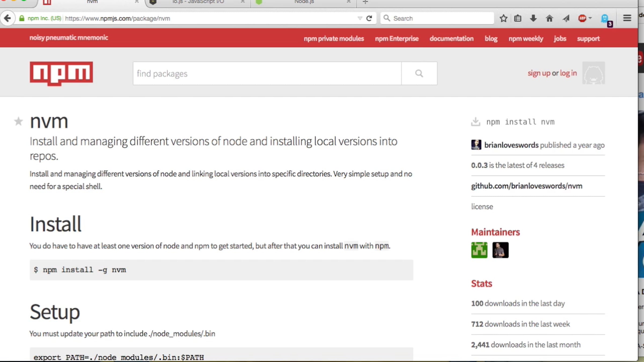The image size is (644, 362).
Task: Click the package search magnifier button
Action: [419, 73]
